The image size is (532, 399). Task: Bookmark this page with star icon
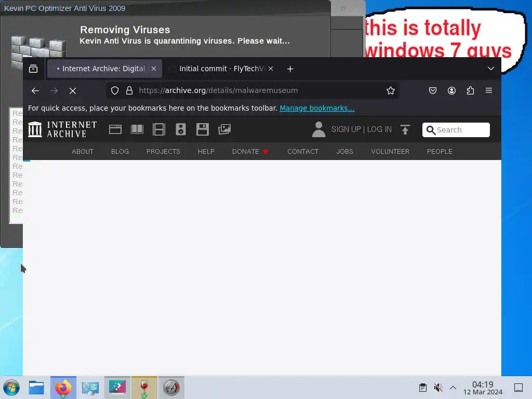click(391, 90)
